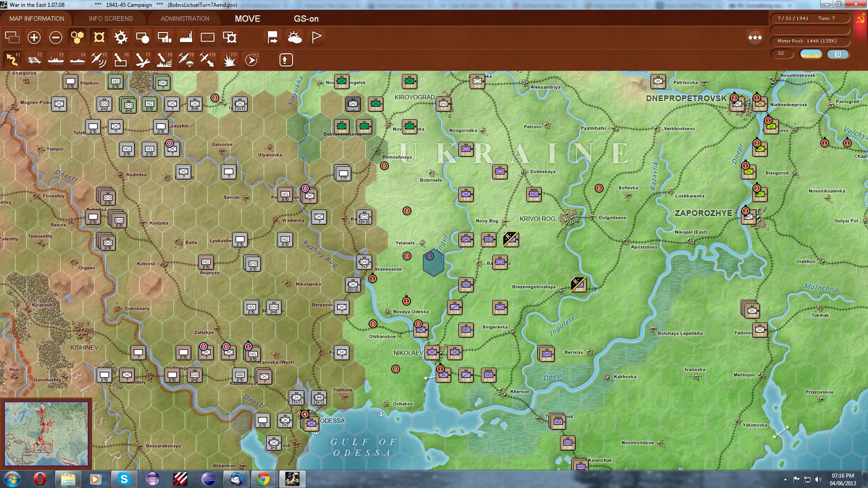
Task: Open the MAP INFORMATION tab
Action: pyautogui.click(x=37, y=19)
